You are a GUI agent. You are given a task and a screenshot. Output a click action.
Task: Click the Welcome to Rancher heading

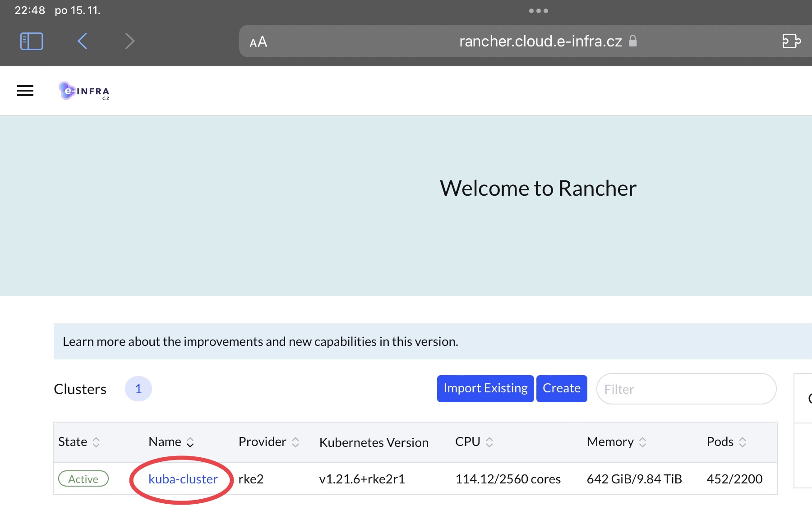(538, 188)
